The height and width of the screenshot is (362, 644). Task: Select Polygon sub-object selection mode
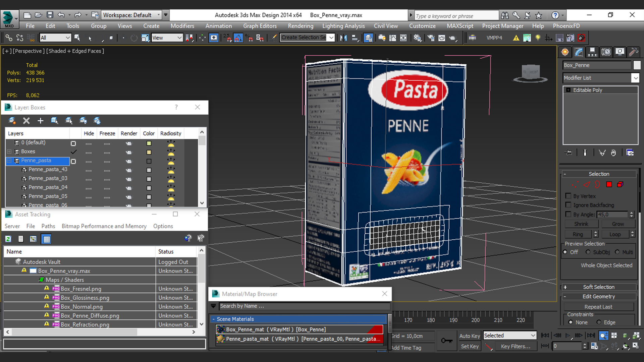click(609, 184)
